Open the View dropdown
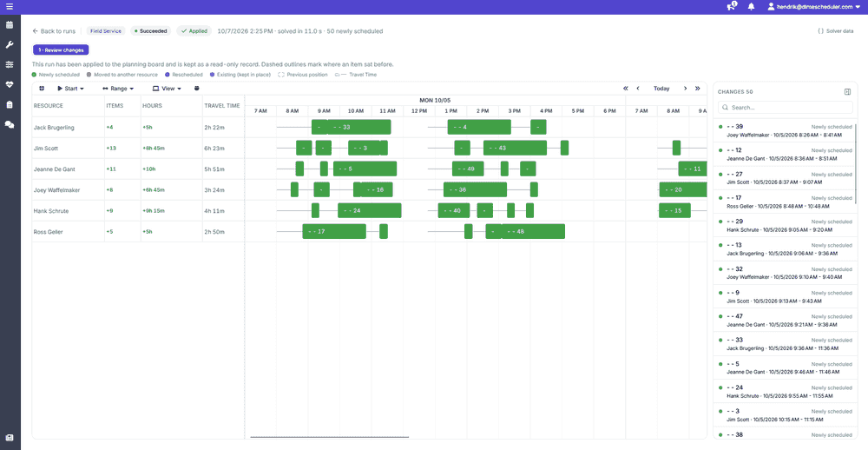868x450 pixels. 168,88
